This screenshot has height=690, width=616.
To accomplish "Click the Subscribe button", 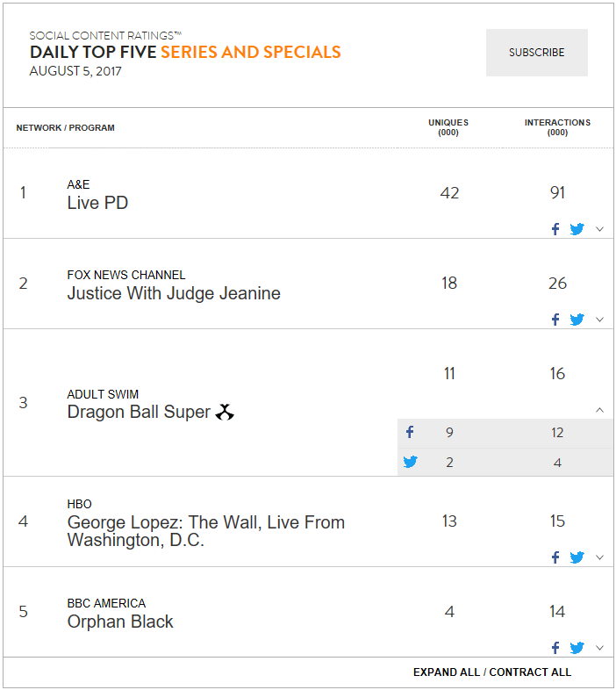I will [x=537, y=53].
